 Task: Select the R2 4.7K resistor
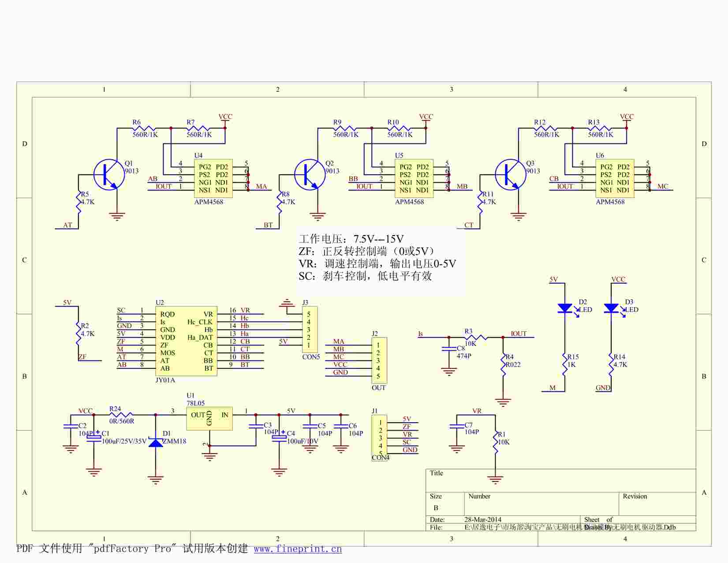pos(78,334)
